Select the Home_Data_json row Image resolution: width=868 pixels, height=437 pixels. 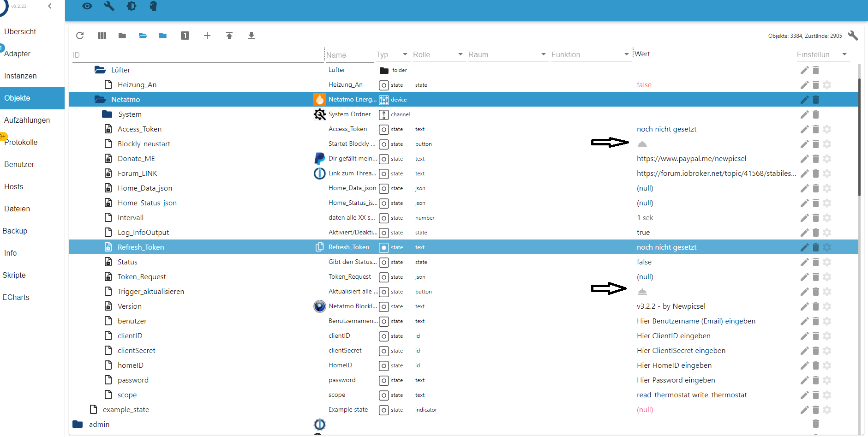tap(463, 188)
